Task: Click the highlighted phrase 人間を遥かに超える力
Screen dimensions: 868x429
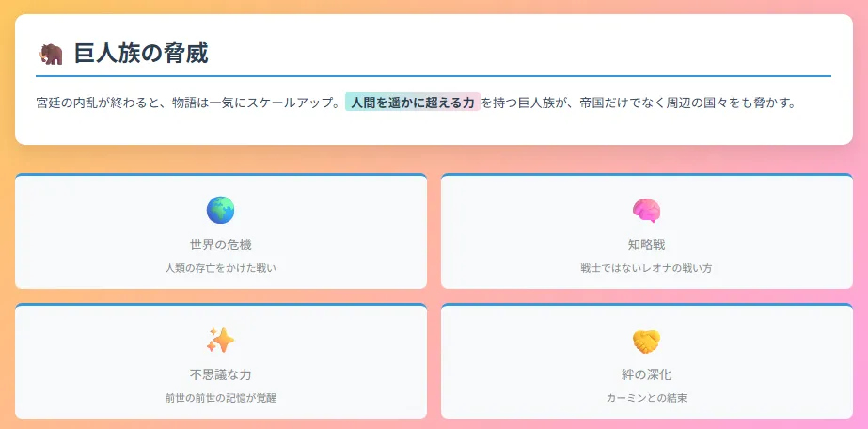Action: point(413,103)
